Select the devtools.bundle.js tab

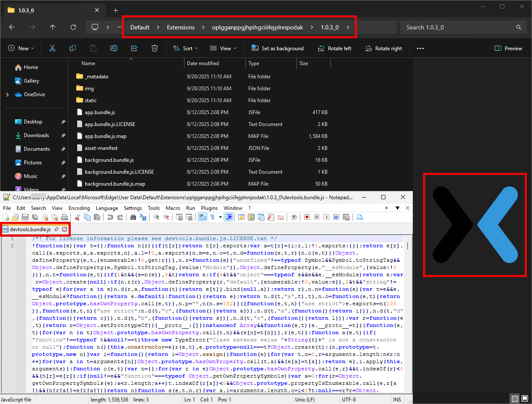[30, 229]
